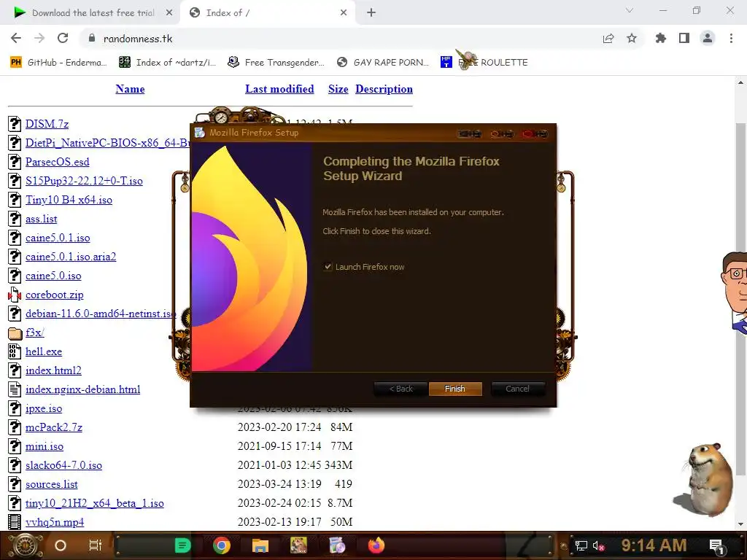Download S15Pup32-22.12+0-T.iso
The width and height of the screenshot is (747, 560).
pyautogui.click(x=84, y=181)
